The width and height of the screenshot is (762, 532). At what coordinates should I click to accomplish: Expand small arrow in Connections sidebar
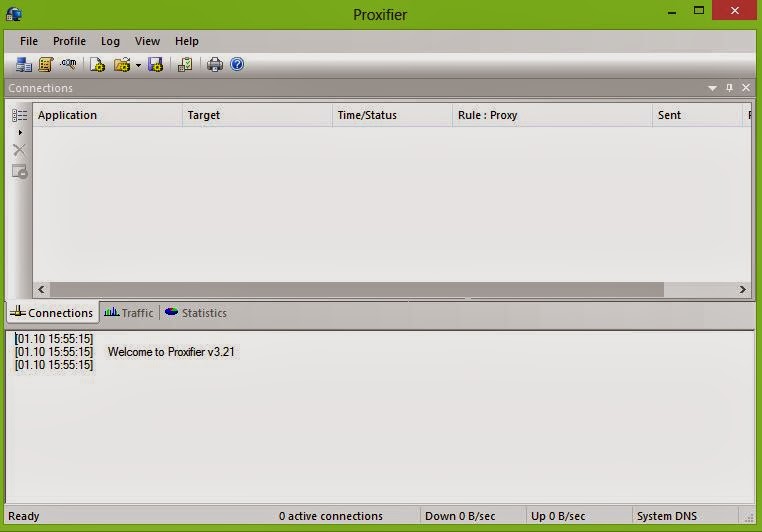[20, 133]
